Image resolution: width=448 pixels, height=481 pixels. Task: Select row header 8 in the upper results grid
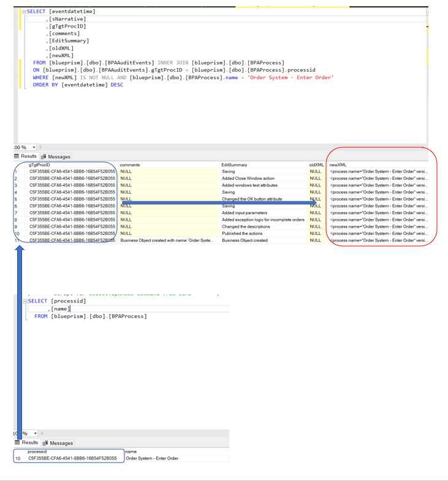coord(20,220)
